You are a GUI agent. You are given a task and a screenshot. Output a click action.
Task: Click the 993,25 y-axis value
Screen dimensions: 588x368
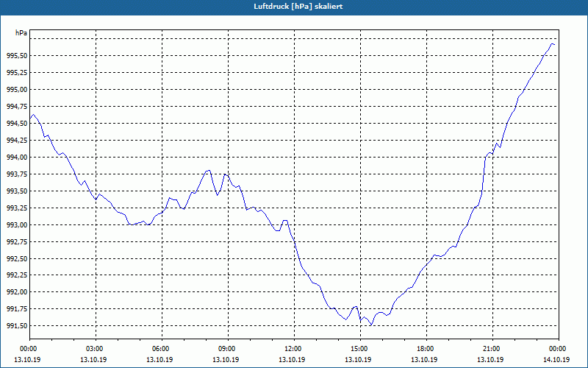pos(17,208)
